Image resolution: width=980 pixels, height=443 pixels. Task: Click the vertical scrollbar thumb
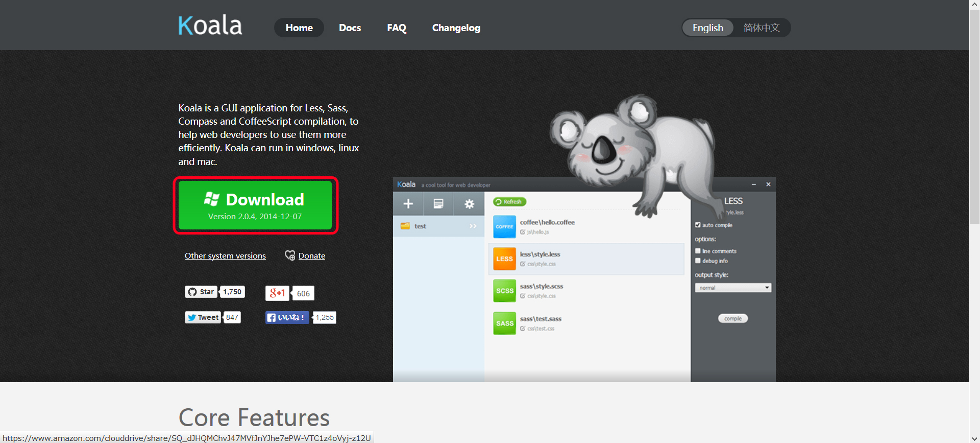[x=974, y=116]
